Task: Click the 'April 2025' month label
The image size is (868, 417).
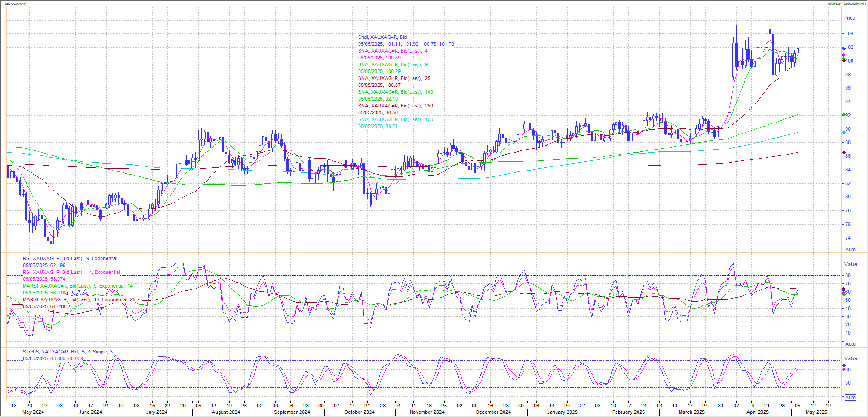Action: 757,412
